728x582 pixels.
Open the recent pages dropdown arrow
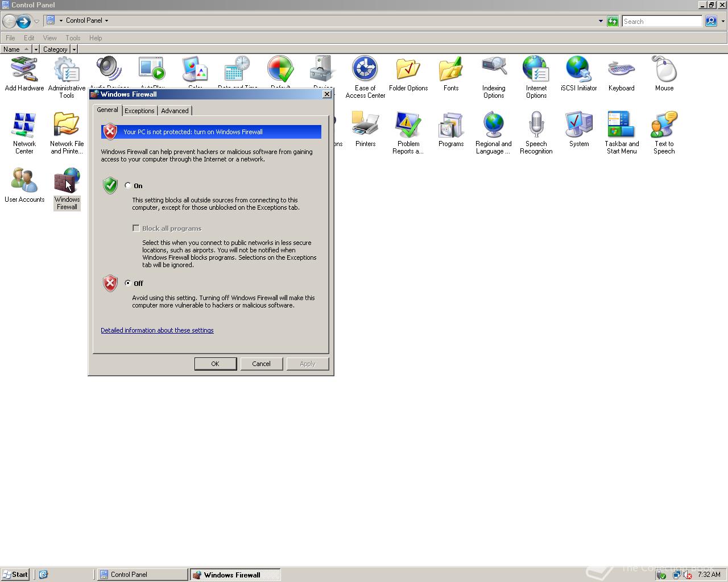point(36,22)
